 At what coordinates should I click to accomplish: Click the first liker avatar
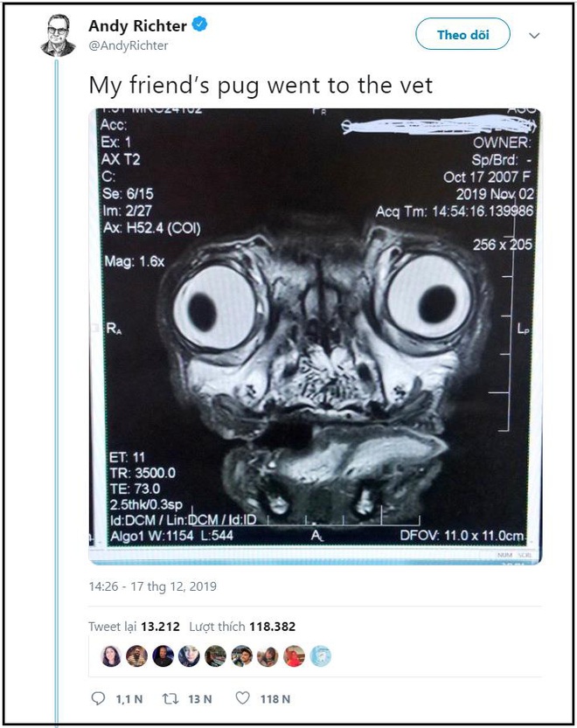[111, 656]
